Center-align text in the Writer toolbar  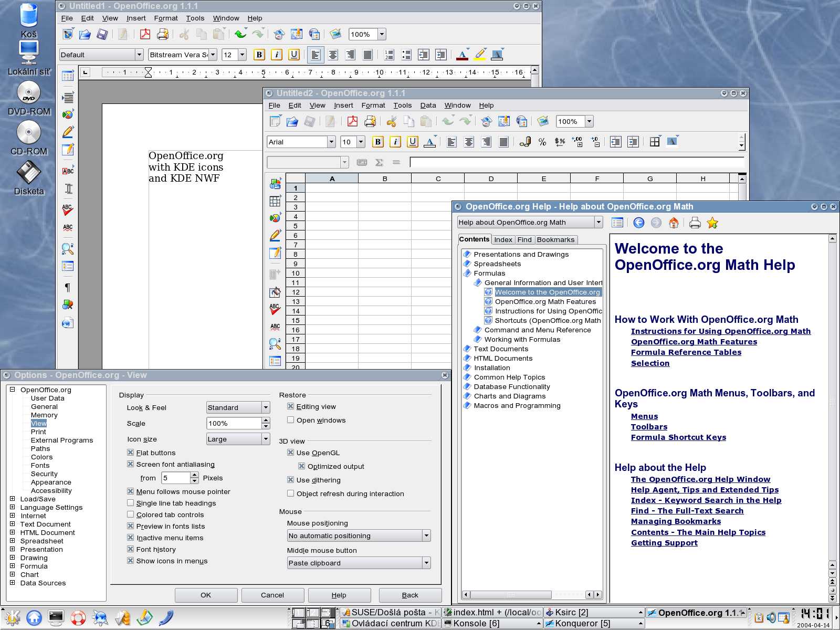[333, 55]
